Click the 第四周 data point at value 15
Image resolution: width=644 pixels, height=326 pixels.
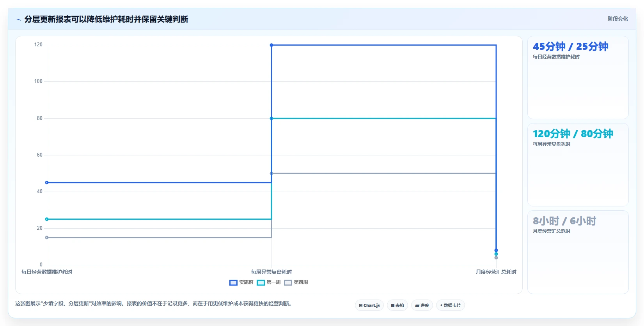[x=47, y=238]
